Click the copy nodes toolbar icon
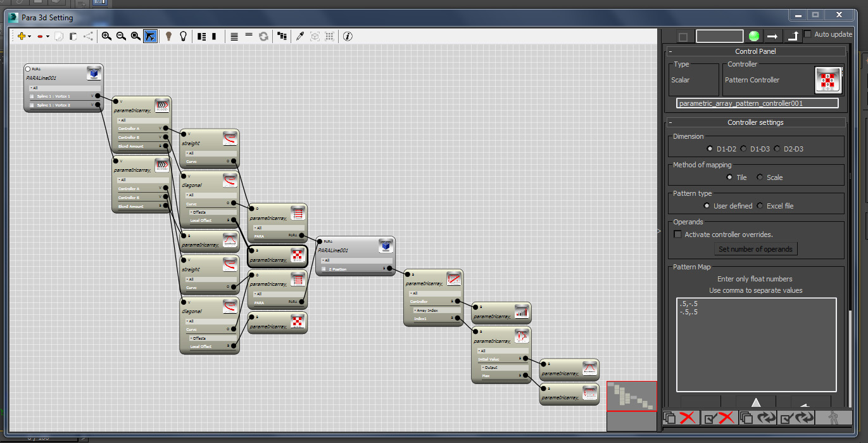This screenshot has height=443, width=868. click(x=59, y=37)
